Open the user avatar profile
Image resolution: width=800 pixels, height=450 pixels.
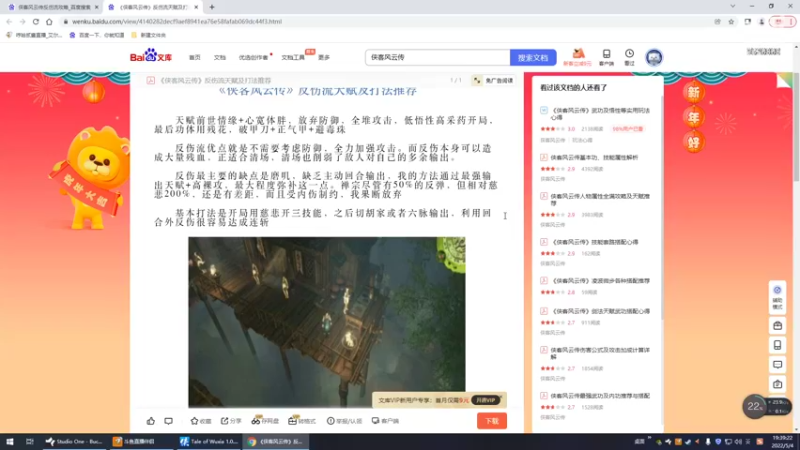[x=654, y=57]
